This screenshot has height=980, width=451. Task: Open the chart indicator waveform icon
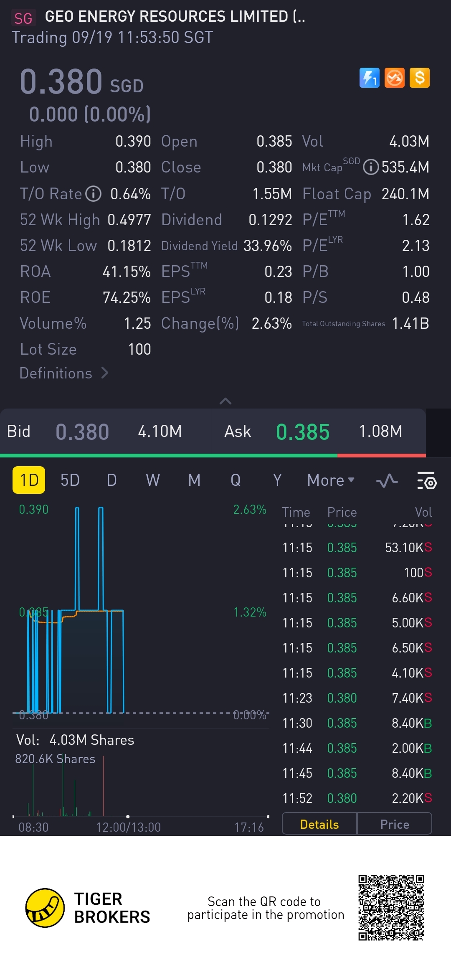coord(387,480)
